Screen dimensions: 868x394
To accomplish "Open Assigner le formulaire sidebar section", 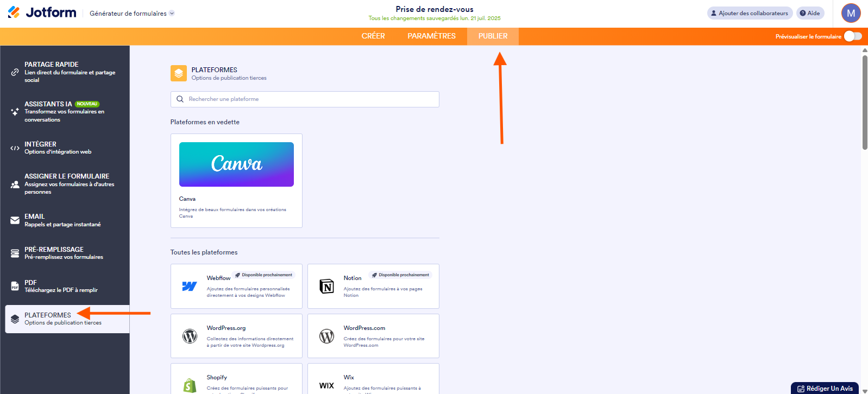I will point(65,184).
